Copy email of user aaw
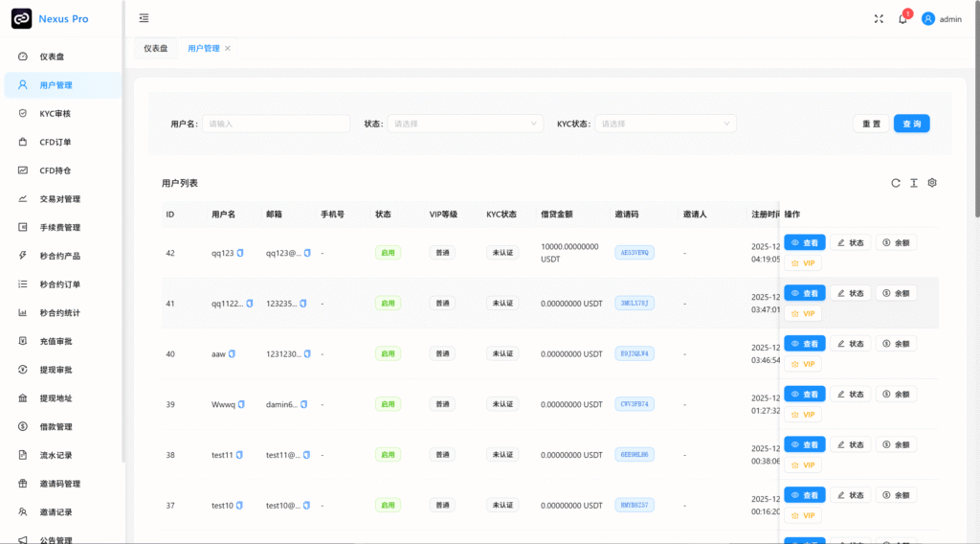This screenshot has height=544, width=980. [x=304, y=353]
